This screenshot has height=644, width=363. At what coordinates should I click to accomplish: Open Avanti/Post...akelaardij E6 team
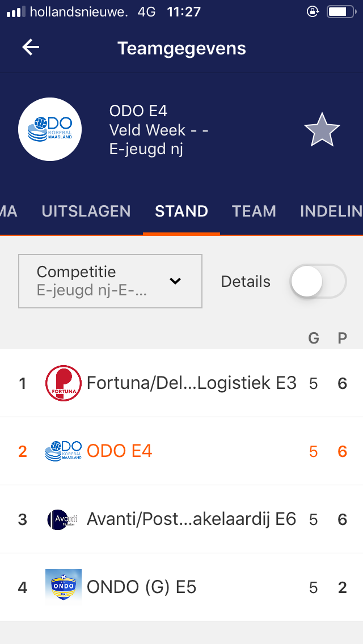(x=191, y=519)
